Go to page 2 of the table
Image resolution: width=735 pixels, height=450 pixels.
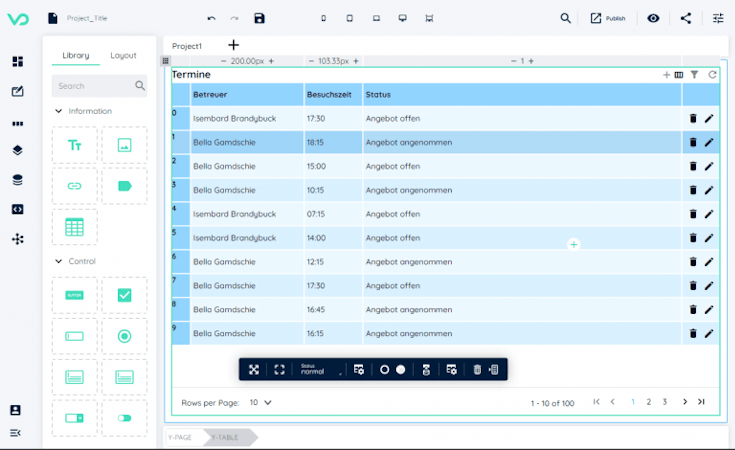point(649,402)
